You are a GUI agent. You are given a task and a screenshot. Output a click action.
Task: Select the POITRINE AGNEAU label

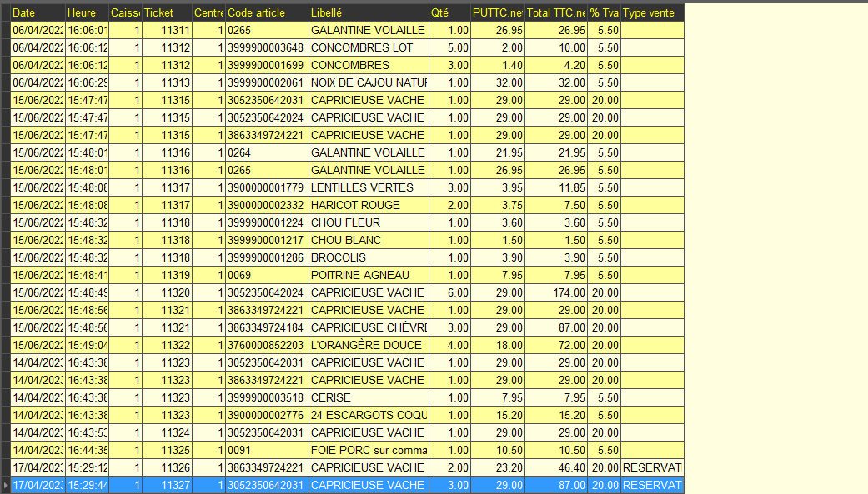point(369,276)
